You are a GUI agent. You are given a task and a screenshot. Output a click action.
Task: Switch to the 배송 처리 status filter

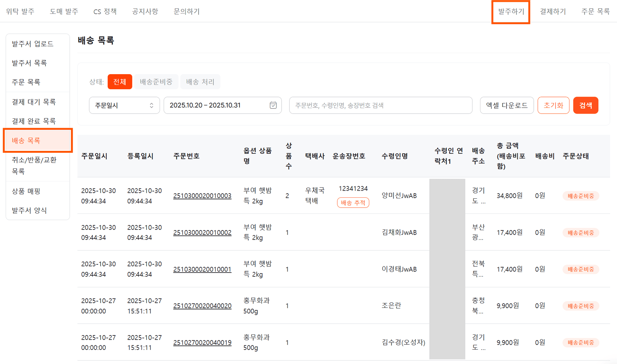click(200, 82)
